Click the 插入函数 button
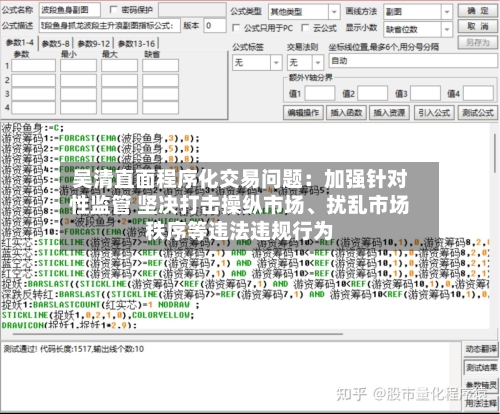This screenshot has width=500, height=414. tap(346, 113)
